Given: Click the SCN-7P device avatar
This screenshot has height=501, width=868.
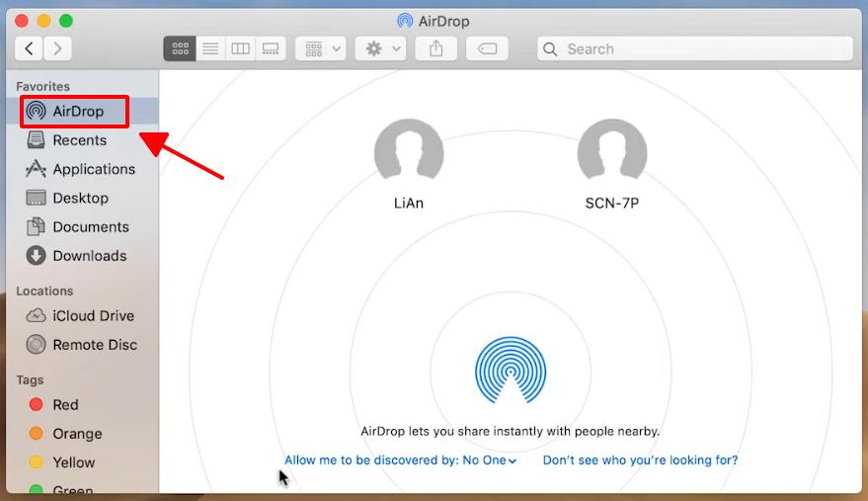Looking at the screenshot, I should pos(612,151).
